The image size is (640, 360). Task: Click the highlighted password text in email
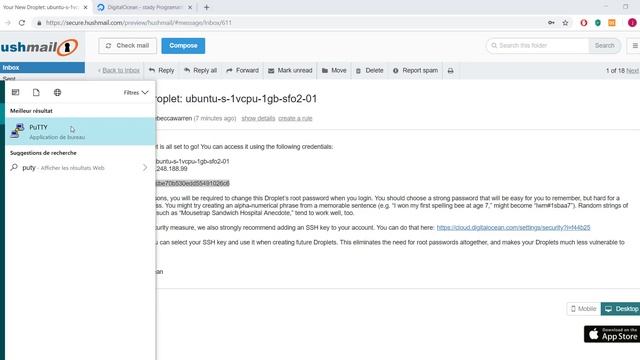pyautogui.click(x=193, y=183)
